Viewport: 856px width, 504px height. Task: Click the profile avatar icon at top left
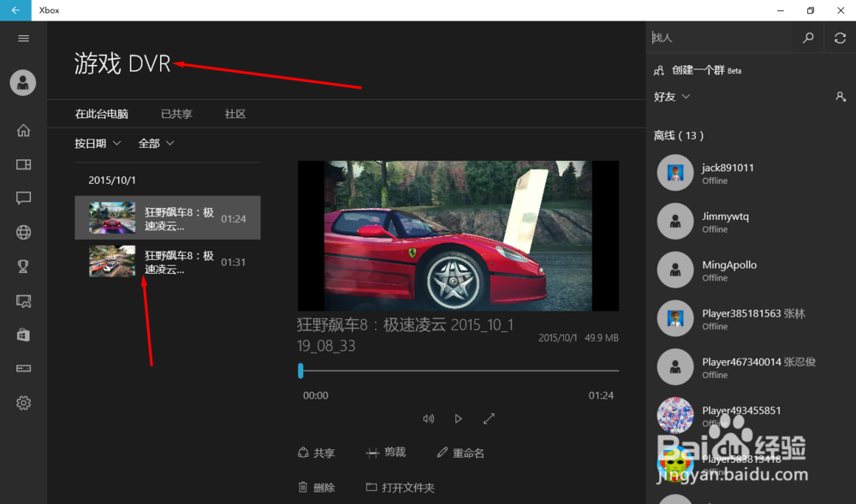click(23, 82)
